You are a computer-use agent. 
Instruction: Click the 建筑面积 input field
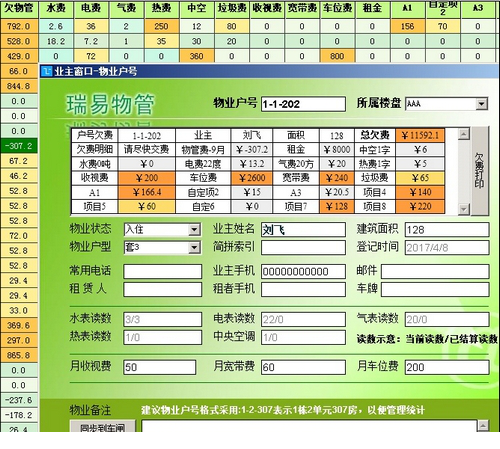tap(447, 230)
